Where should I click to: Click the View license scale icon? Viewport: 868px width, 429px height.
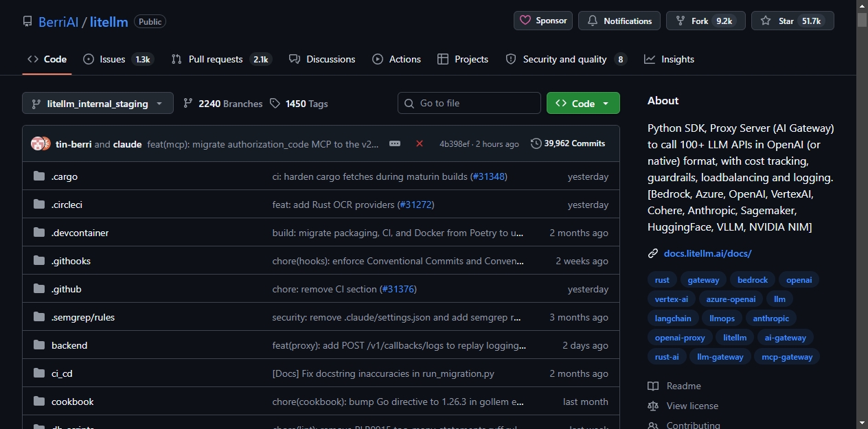pos(653,406)
